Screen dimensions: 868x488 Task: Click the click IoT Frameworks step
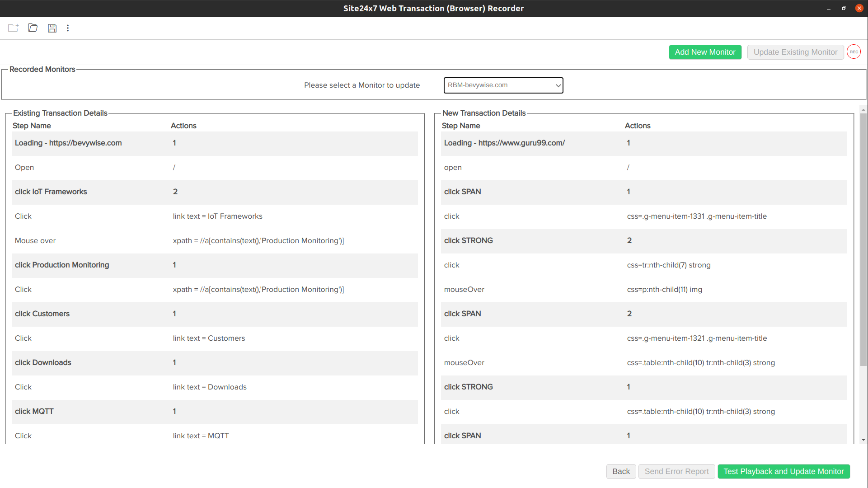coord(51,191)
